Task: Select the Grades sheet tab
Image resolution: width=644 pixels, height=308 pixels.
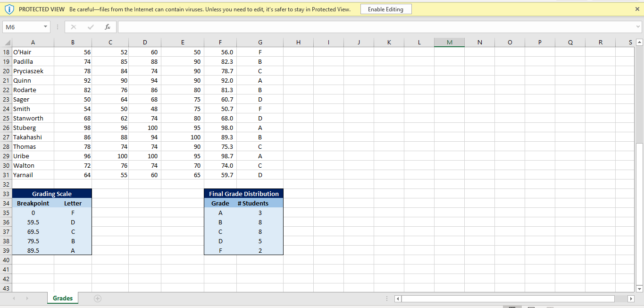Action: [62, 298]
